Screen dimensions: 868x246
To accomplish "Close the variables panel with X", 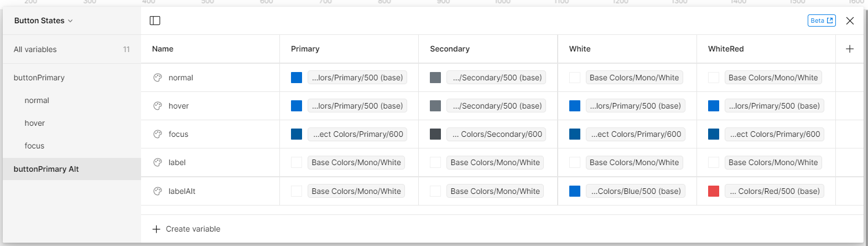I will (x=850, y=20).
